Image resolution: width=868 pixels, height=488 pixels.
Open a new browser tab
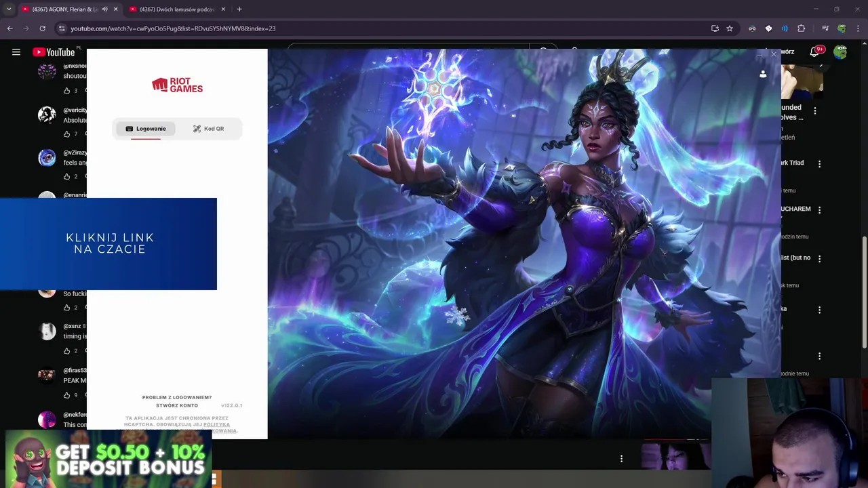239,9
